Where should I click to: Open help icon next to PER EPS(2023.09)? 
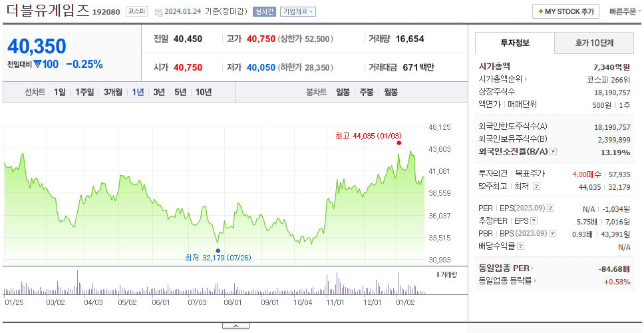(550, 208)
